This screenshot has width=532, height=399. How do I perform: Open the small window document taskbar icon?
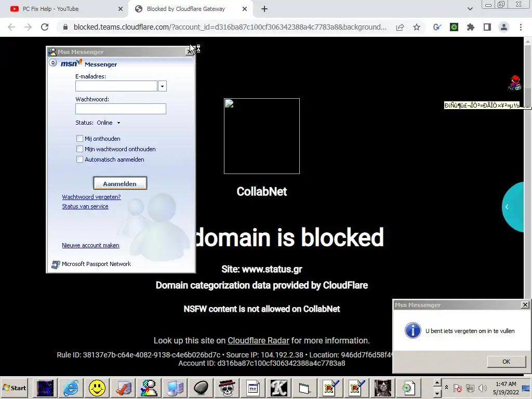(x=253, y=388)
